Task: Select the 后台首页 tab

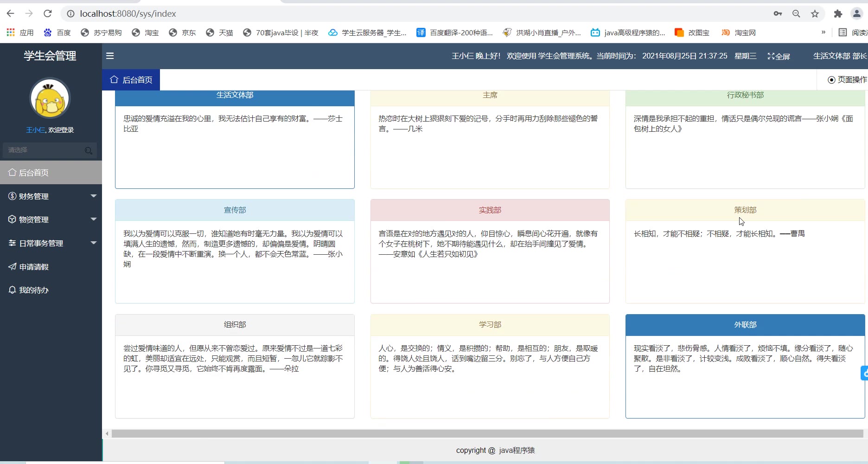Action: click(x=131, y=80)
